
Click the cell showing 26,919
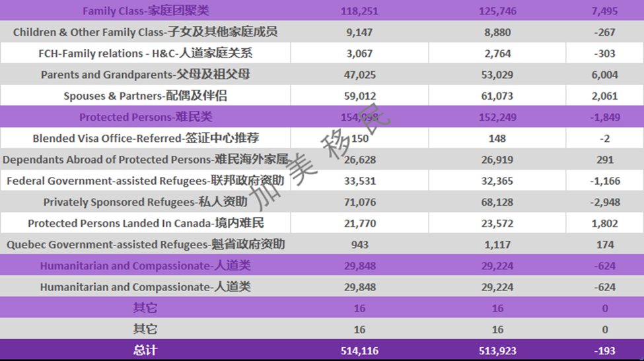[497, 160]
